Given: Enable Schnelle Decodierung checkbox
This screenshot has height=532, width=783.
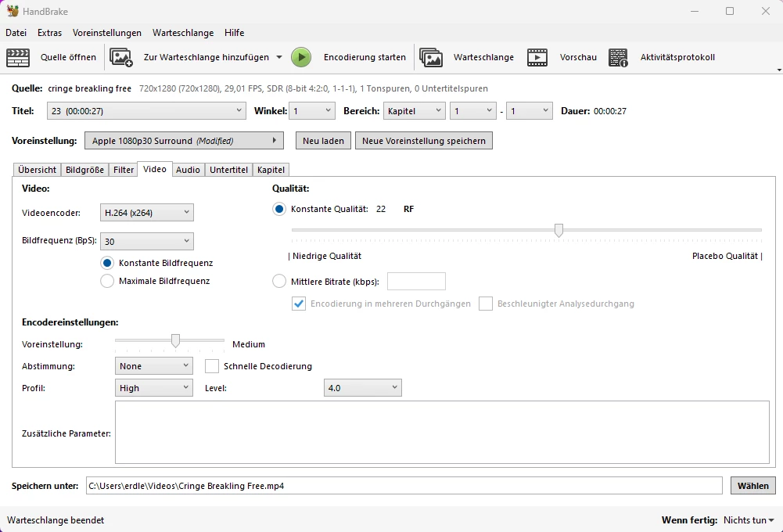Looking at the screenshot, I should tap(212, 366).
